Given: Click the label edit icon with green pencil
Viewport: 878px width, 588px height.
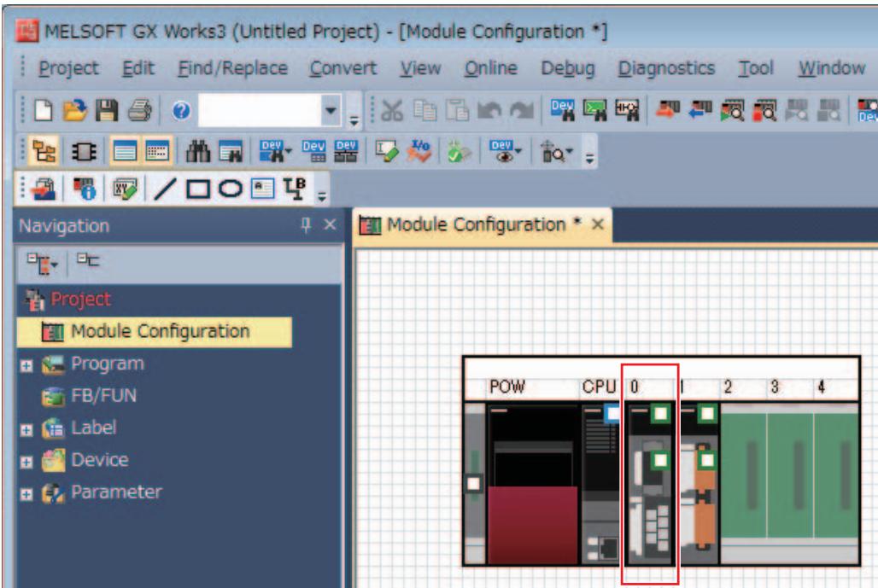Looking at the screenshot, I should point(386,151).
